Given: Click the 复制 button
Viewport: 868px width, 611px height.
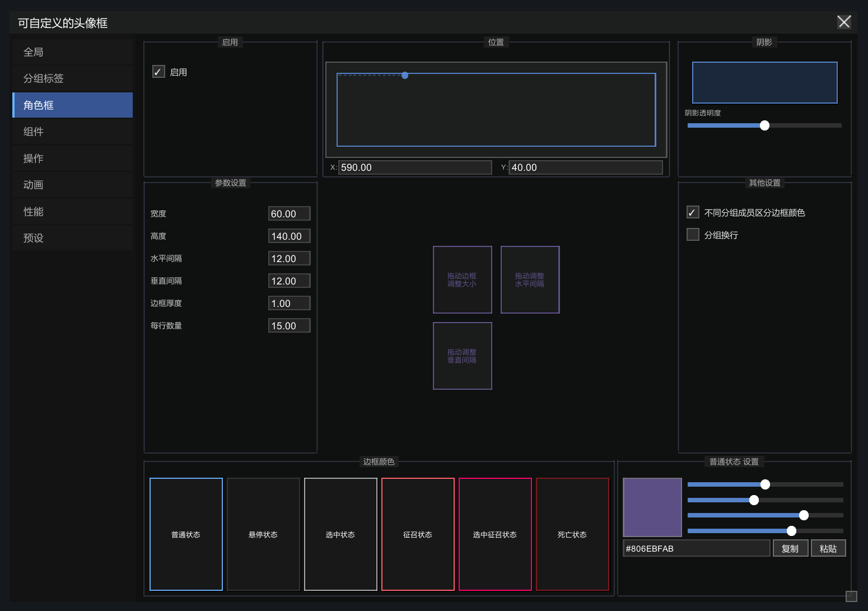Looking at the screenshot, I should 790,548.
